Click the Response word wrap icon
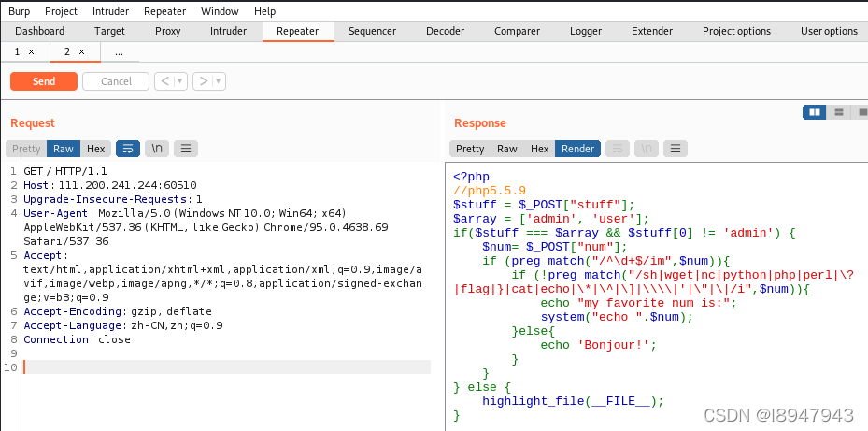Image resolution: width=868 pixels, height=431 pixels. [618, 149]
